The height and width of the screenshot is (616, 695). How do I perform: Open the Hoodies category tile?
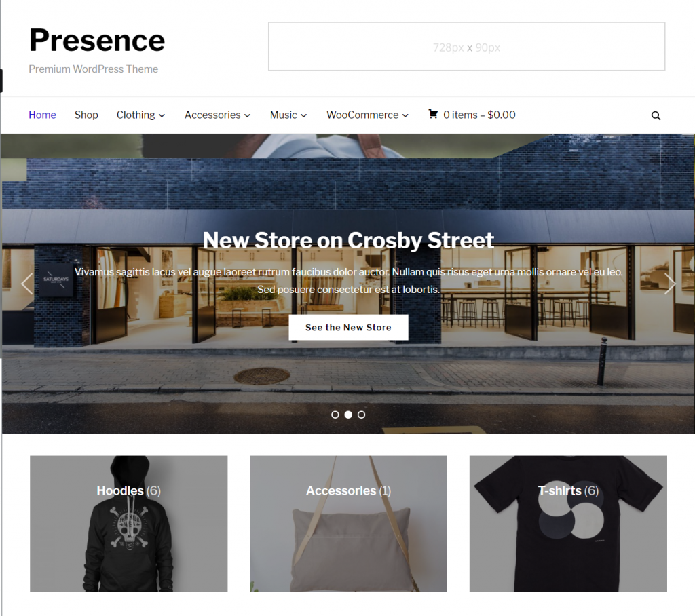click(x=128, y=523)
